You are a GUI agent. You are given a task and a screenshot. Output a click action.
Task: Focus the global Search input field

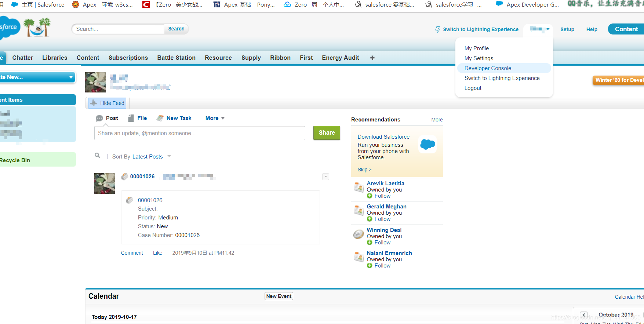click(x=118, y=29)
